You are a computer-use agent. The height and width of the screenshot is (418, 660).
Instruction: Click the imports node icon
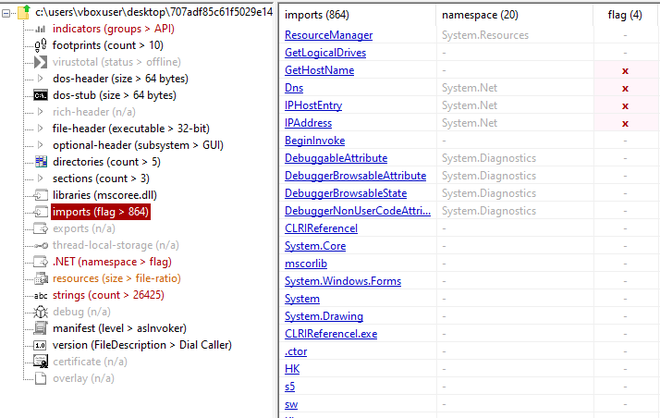click(41, 212)
